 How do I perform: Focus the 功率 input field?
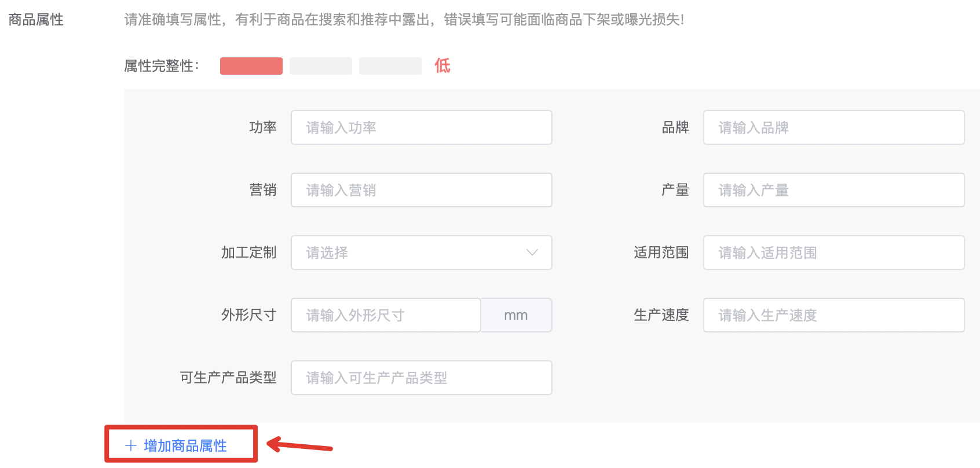tap(421, 127)
